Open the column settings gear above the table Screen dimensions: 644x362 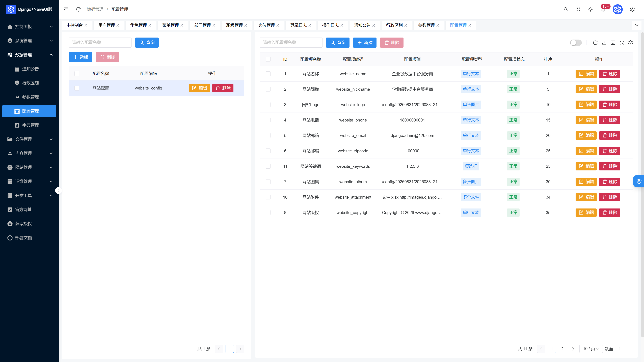coord(631,43)
